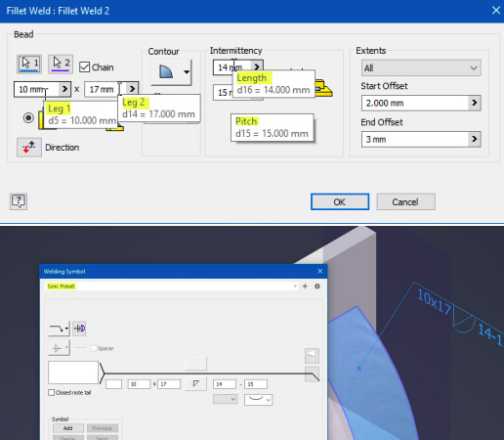Select the bead measurement radio button

[x=28, y=117]
